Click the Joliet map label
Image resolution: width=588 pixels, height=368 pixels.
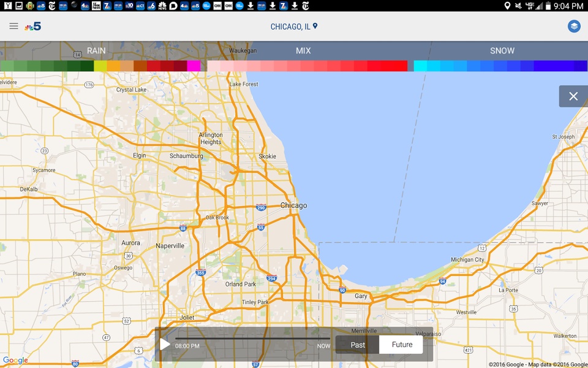pyautogui.click(x=187, y=317)
